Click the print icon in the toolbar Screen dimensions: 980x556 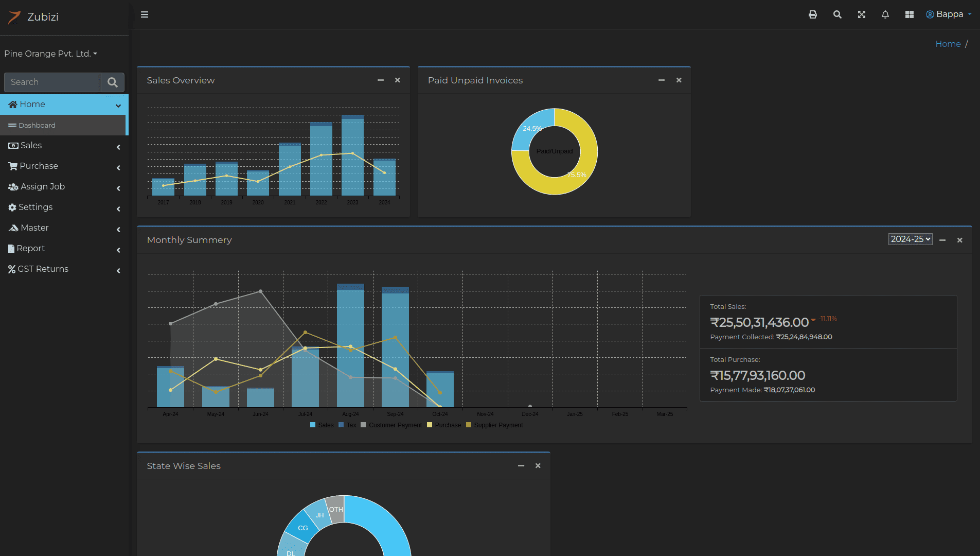pos(813,14)
